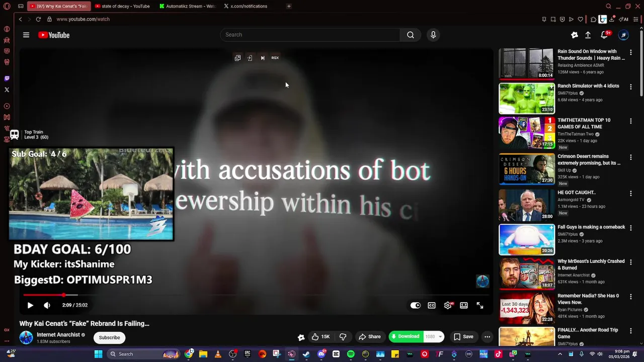
Task: Open the Opera easy setup menu
Action: tap(636, 20)
